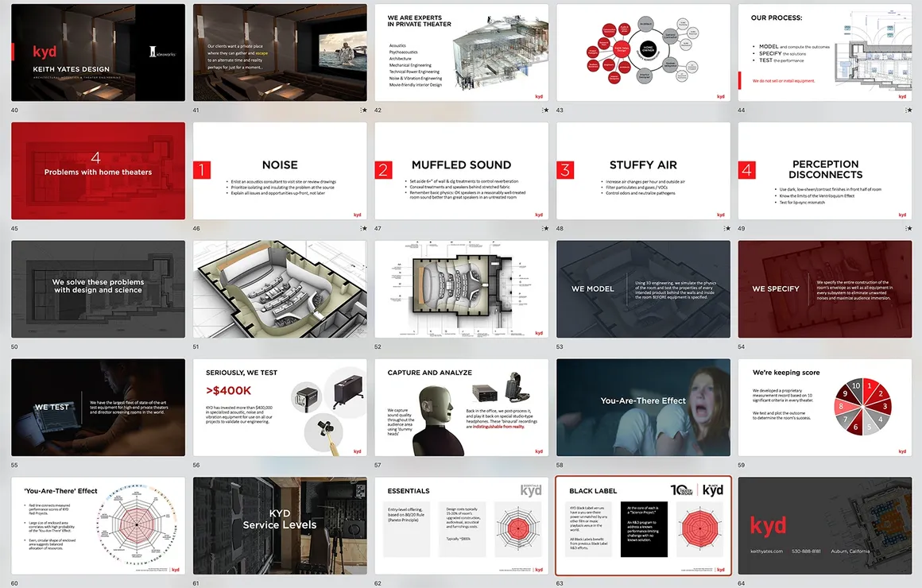Select the red '4 Problems with home theaters' slide

99,171
